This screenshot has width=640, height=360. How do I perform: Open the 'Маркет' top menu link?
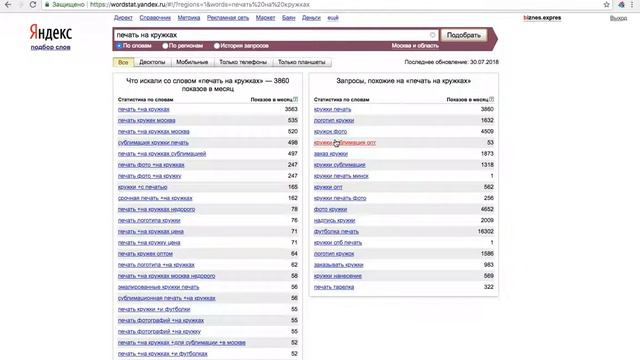[265, 18]
